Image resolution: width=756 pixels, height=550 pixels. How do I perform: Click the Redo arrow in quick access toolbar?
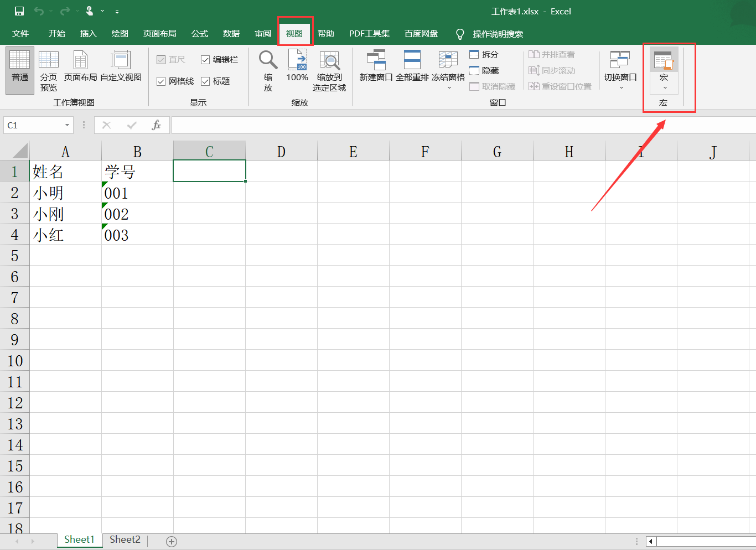click(x=65, y=11)
